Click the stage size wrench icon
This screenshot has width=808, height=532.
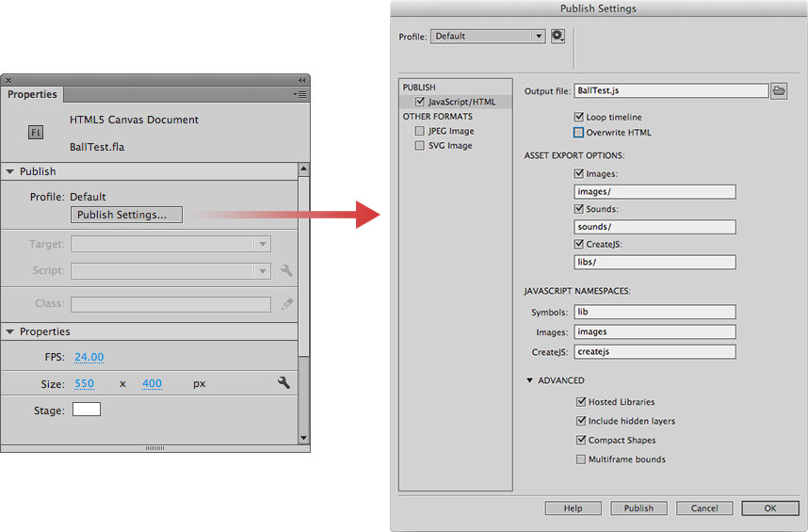point(283,382)
